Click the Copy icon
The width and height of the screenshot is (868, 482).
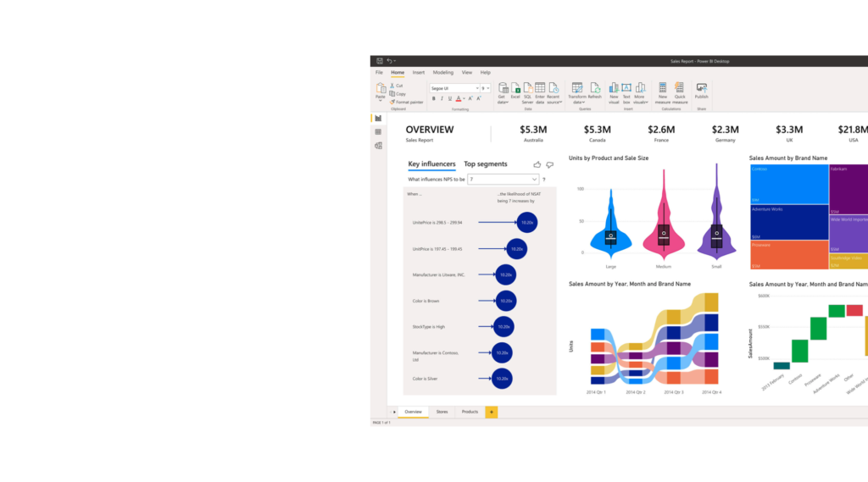click(392, 93)
